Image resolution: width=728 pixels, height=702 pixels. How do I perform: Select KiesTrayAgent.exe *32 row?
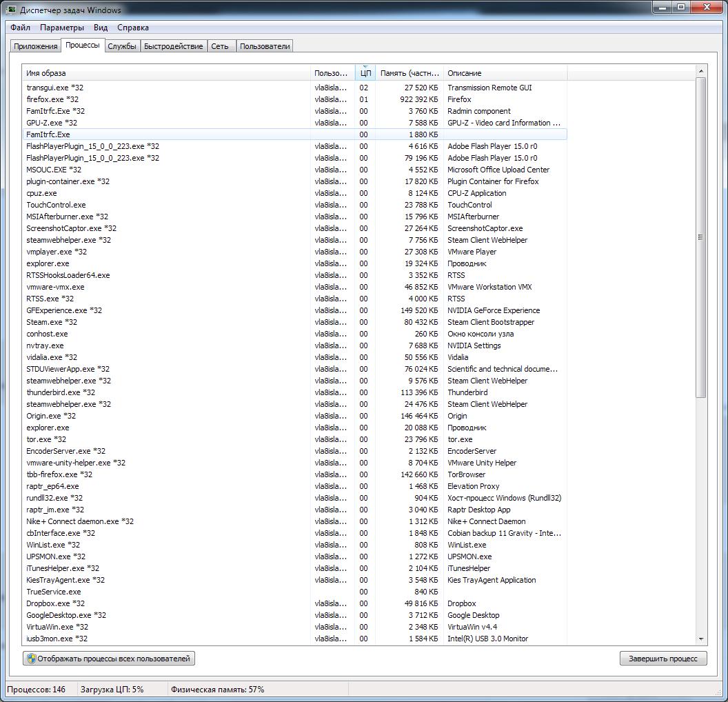pos(295,580)
